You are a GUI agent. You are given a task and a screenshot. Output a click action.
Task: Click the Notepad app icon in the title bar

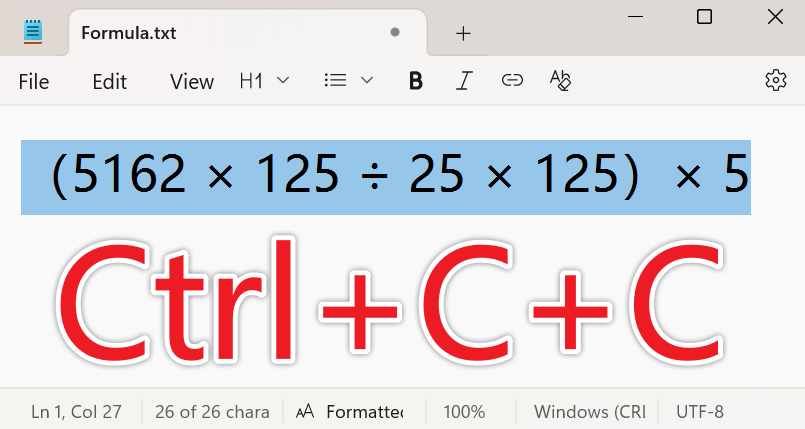[x=33, y=32]
